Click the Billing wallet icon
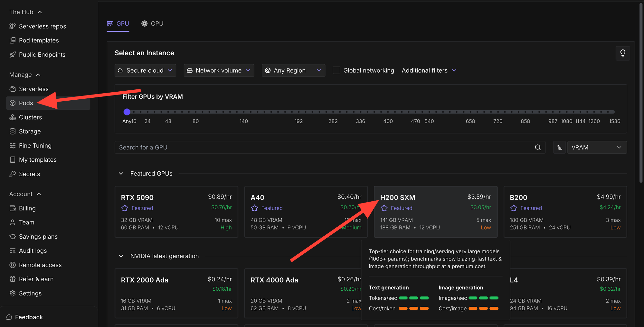644x327 pixels. pos(13,208)
